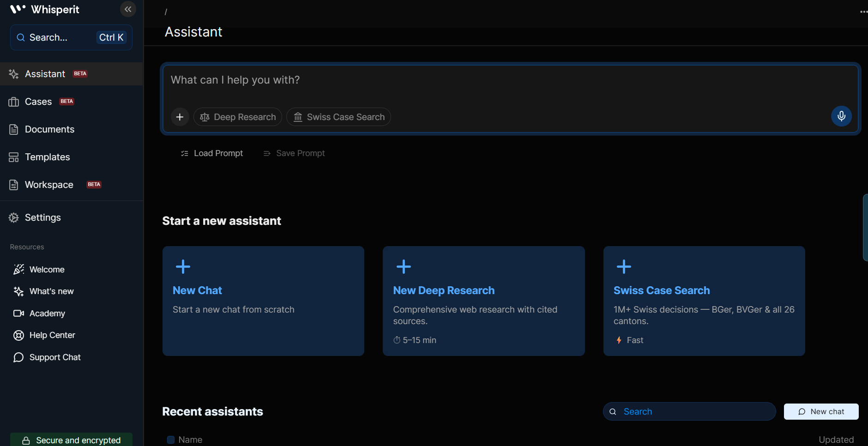Click the microphone voice input button

tap(841, 116)
